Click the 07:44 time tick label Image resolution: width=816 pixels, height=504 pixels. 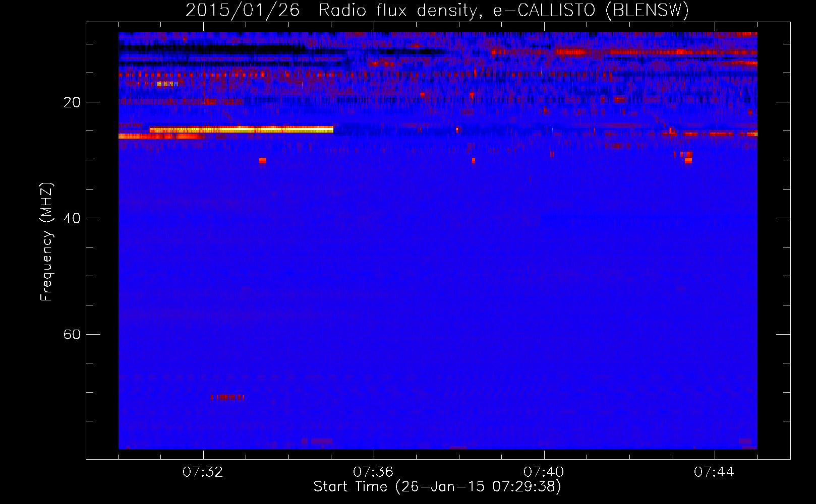click(714, 472)
